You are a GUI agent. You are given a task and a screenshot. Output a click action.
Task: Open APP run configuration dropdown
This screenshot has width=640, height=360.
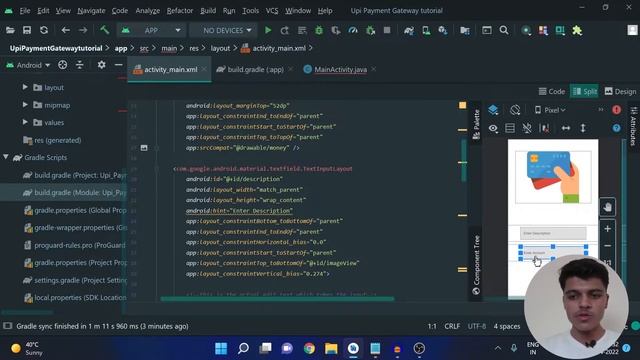[x=151, y=30]
